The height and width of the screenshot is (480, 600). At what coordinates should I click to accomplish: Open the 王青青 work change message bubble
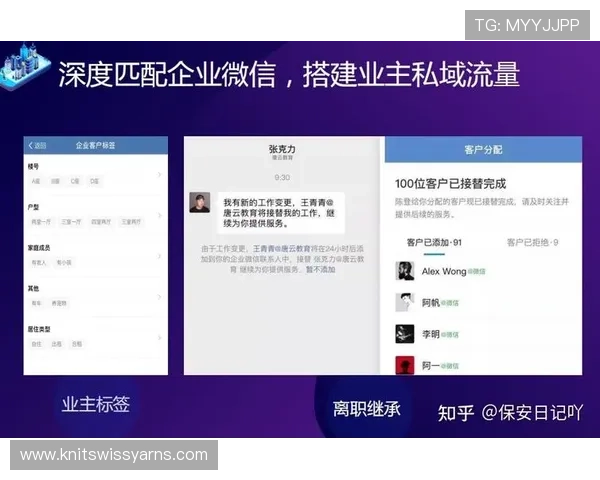tap(281, 213)
